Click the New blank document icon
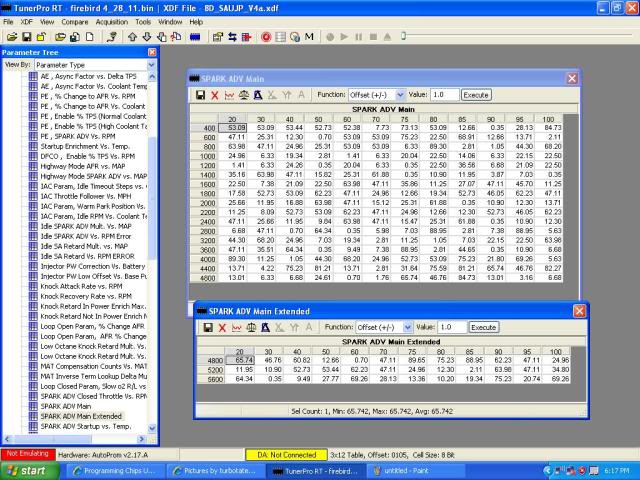This screenshot has height=480, width=640. click(89, 37)
